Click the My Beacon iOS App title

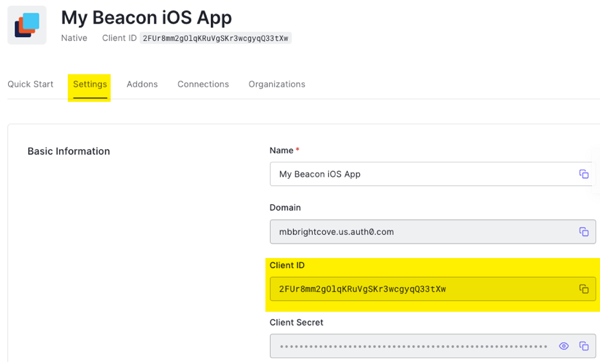147,18
